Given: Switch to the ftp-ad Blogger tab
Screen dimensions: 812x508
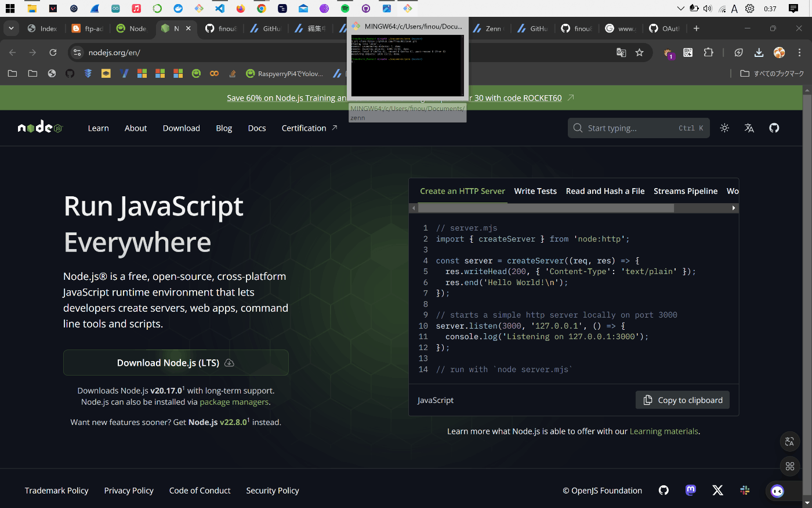Looking at the screenshot, I should click(88, 28).
